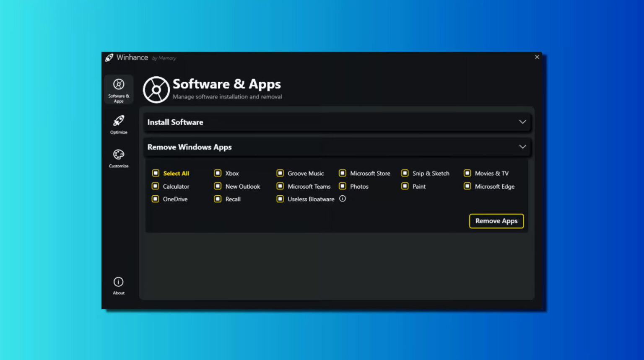Image resolution: width=644 pixels, height=360 pixels.
Task: Click the info icon next to Useless Bloatware
Action: click(x=342, y=199)
